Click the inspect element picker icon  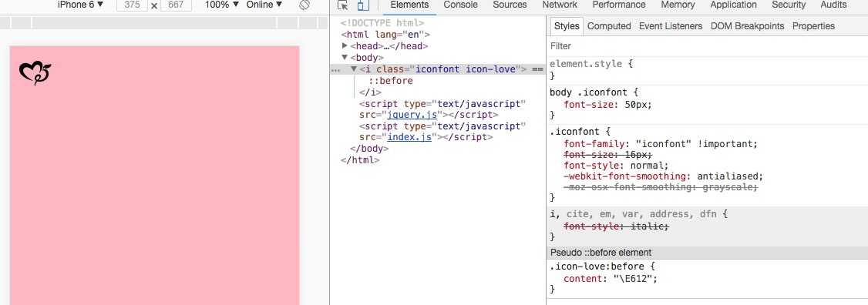[343, 5]
